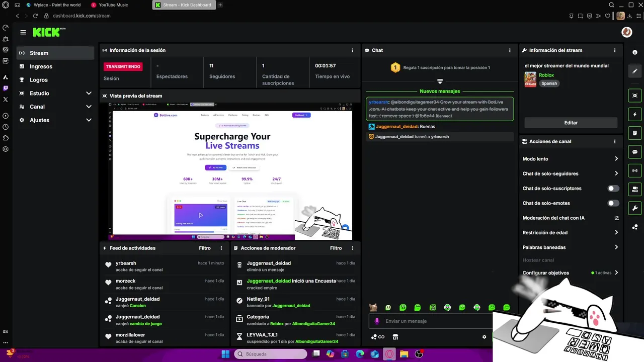Image resolution: width=644 pixels, height=362 pixels.
Task: Open the Kick hamburger menu
Action: 23,32
